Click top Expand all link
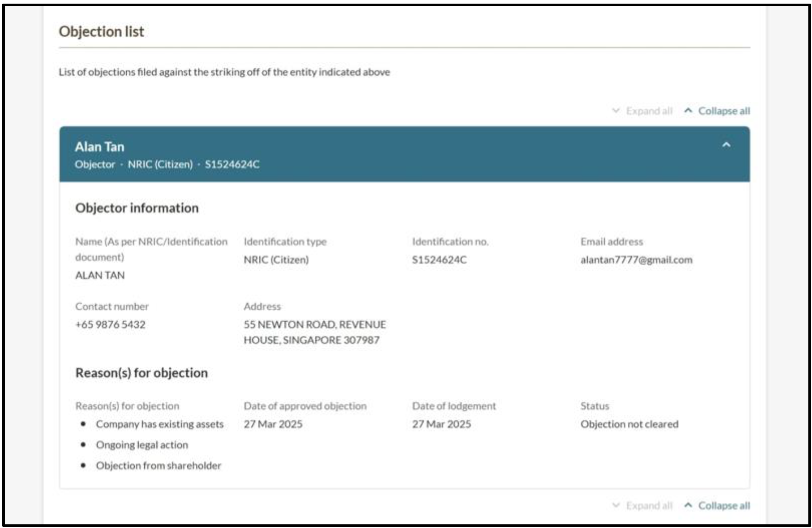 (649, 111)
